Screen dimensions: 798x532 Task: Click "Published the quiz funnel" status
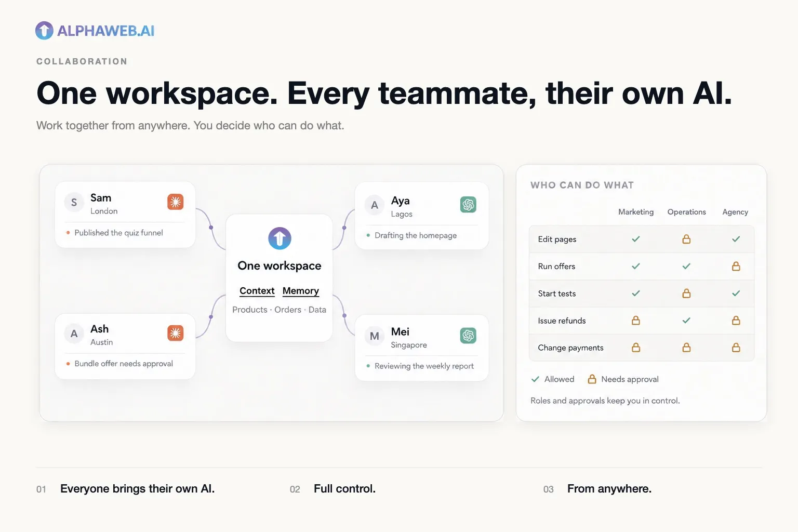click(x=118, y=233)
